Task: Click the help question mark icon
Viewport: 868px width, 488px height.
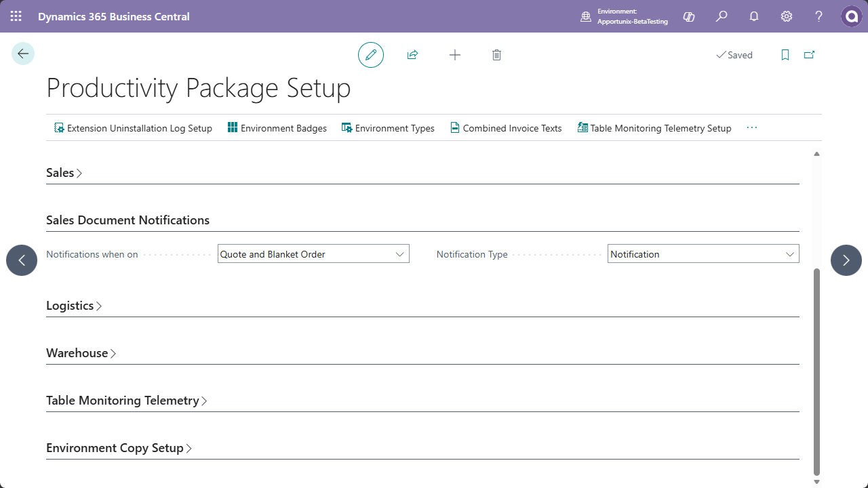Action: click(818, 16)
